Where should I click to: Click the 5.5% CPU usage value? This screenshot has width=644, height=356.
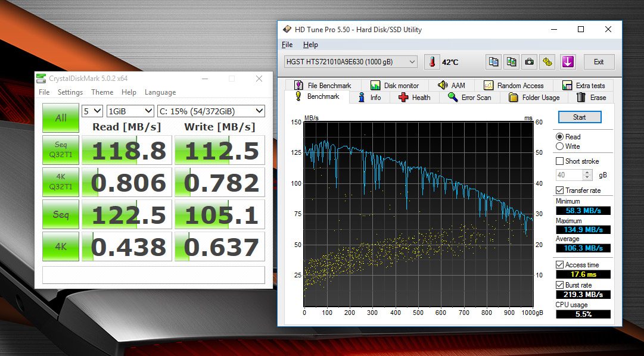click(583, 314)
